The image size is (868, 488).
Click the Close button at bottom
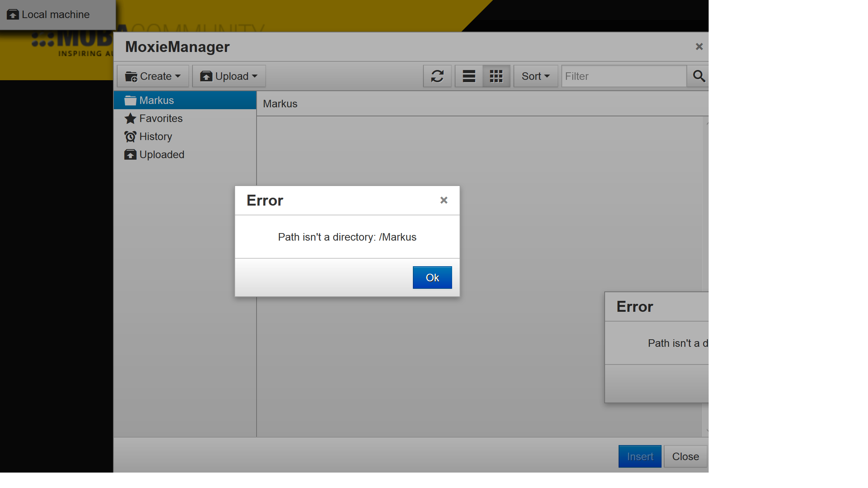click(685, 456)
